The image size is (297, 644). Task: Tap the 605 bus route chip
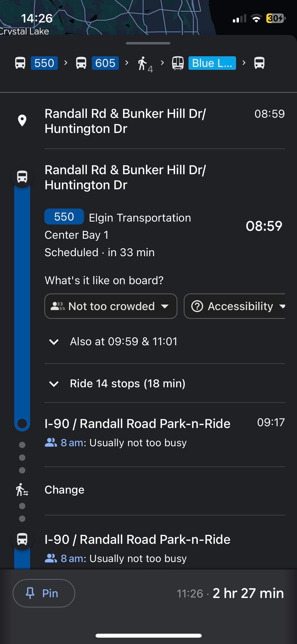click(x=105, y=63)
